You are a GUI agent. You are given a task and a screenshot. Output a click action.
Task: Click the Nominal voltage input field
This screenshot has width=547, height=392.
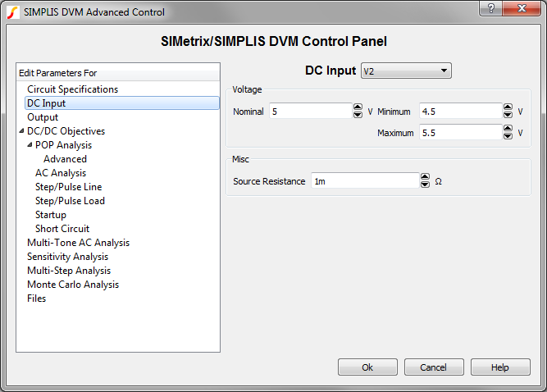[x=309, y=111]
